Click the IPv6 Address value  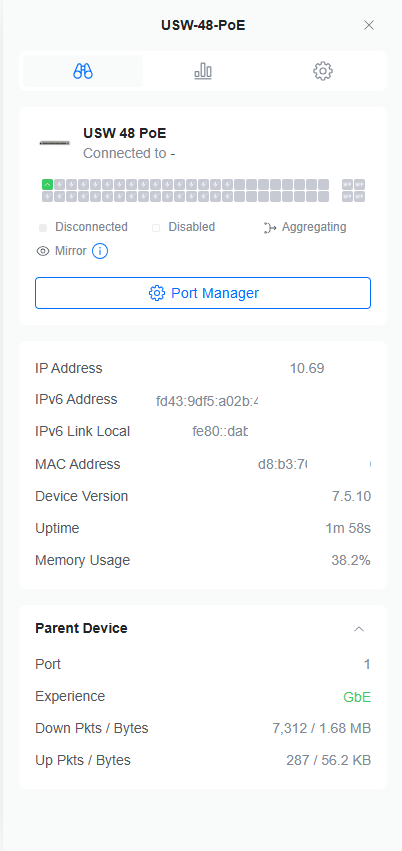(x=207, y=402)
